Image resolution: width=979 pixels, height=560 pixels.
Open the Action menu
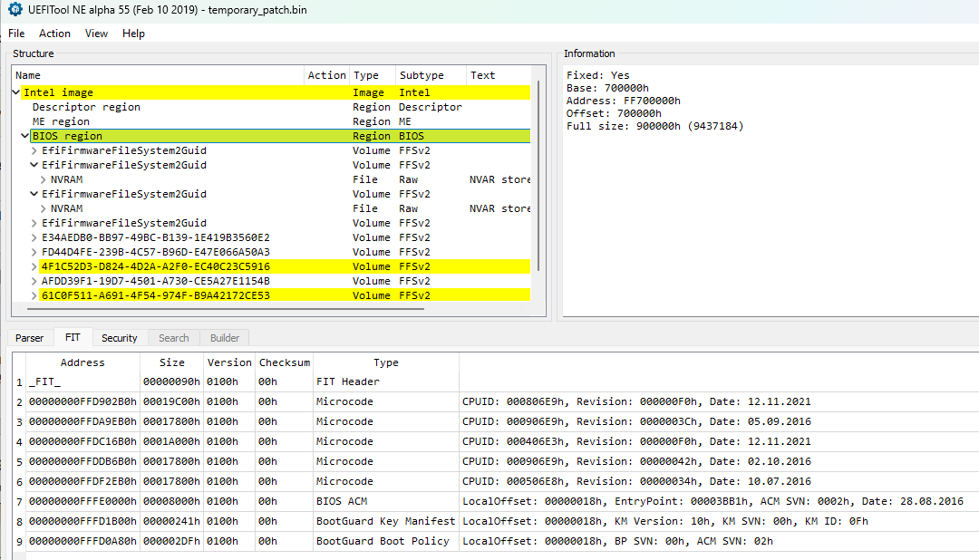54,34
